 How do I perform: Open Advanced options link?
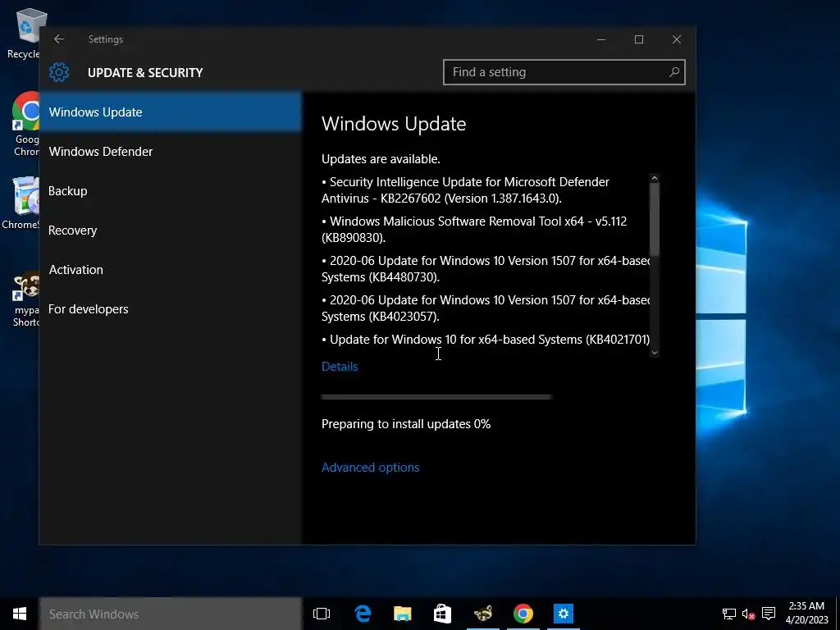coord(370,467)
